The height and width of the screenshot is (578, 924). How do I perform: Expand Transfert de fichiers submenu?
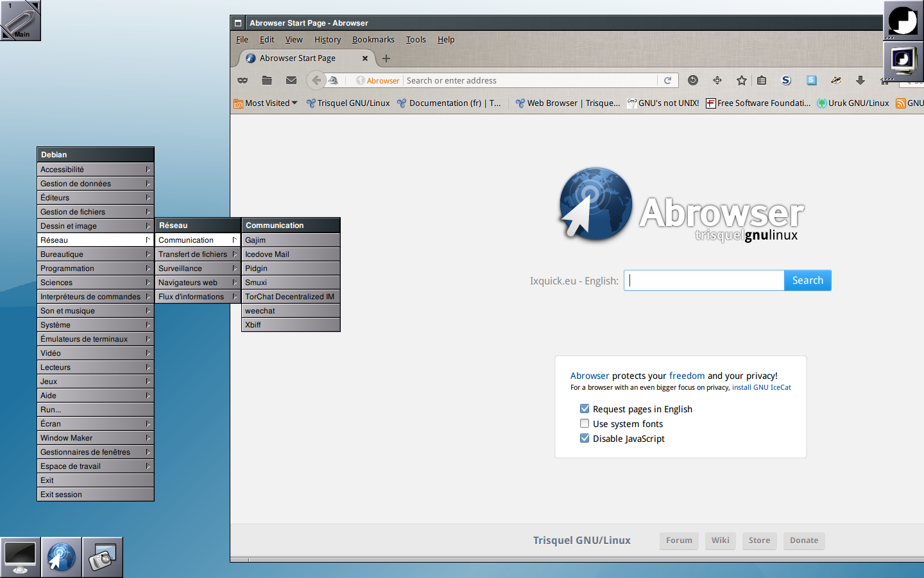pyautogui.click(x=198, y=254)
